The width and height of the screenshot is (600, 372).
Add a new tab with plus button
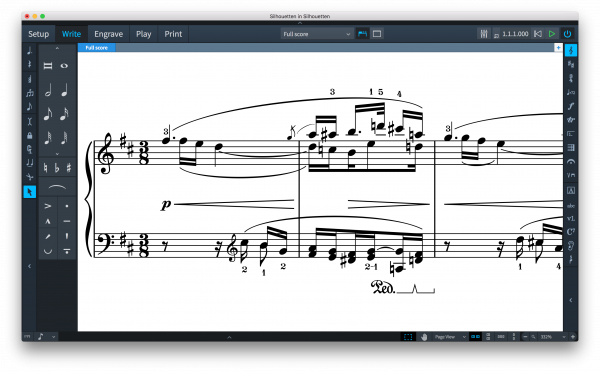[x=558, y=47]
